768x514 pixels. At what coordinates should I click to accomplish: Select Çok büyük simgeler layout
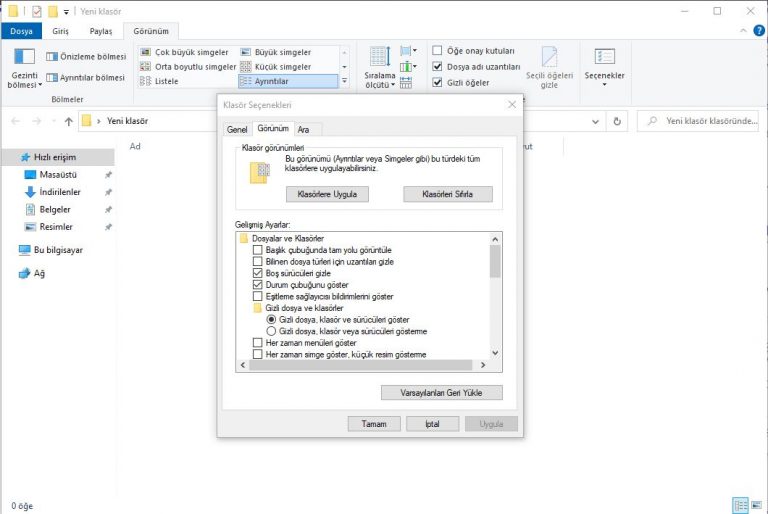[185, 52]
